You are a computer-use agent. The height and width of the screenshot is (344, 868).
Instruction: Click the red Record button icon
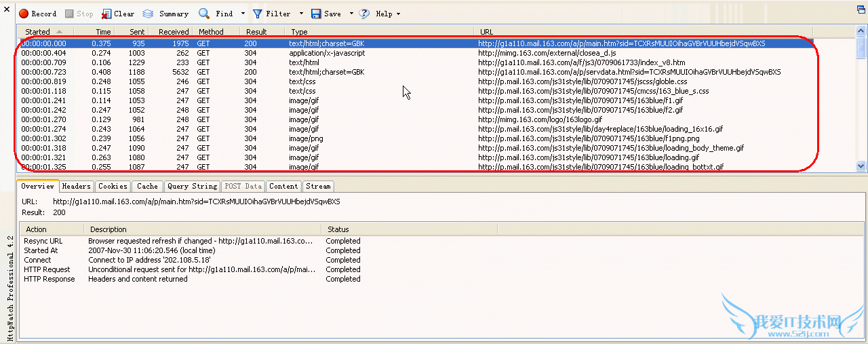[x=23, y=14]
